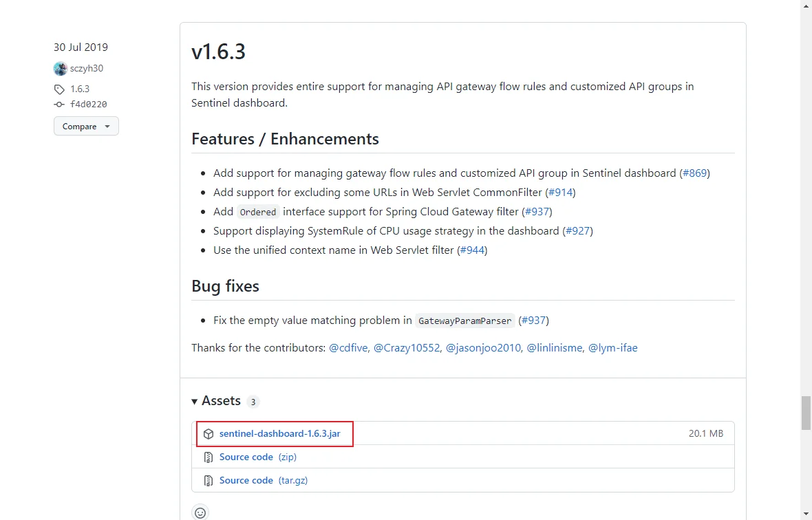Screen dimensions: 812x520
Task: Click the 20.1 MB file size
Action: [706, 433]
